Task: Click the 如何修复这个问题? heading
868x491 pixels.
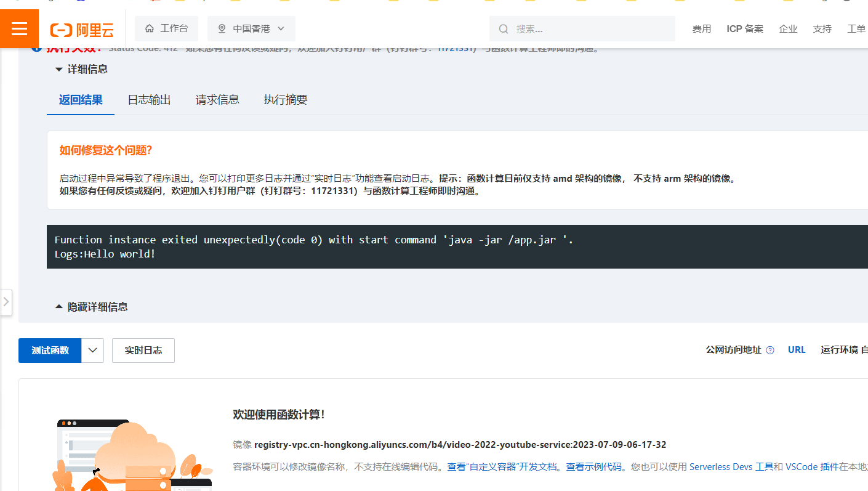Action: (x=105, y=150)
